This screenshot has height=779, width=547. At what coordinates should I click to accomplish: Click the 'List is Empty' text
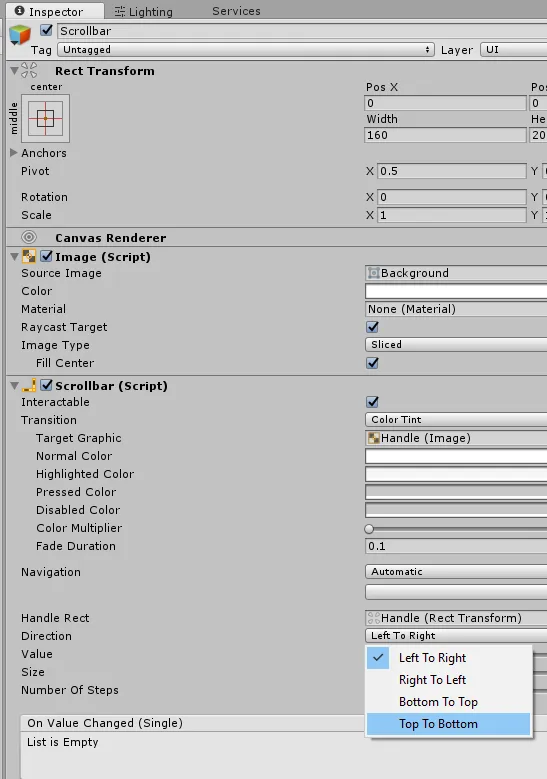(63, 742)
